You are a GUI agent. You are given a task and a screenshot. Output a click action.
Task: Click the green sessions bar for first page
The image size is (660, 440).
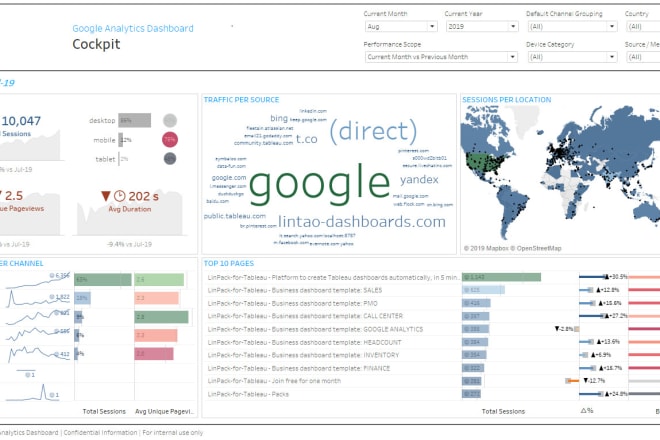coord(501,277)
